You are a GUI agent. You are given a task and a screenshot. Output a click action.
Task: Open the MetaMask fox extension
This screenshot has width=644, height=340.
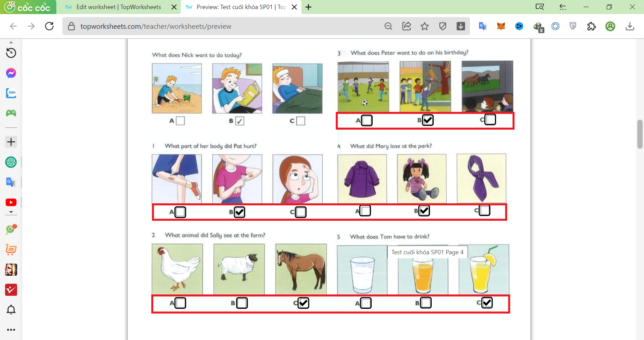pyautogui.click(x=501, y=26)
